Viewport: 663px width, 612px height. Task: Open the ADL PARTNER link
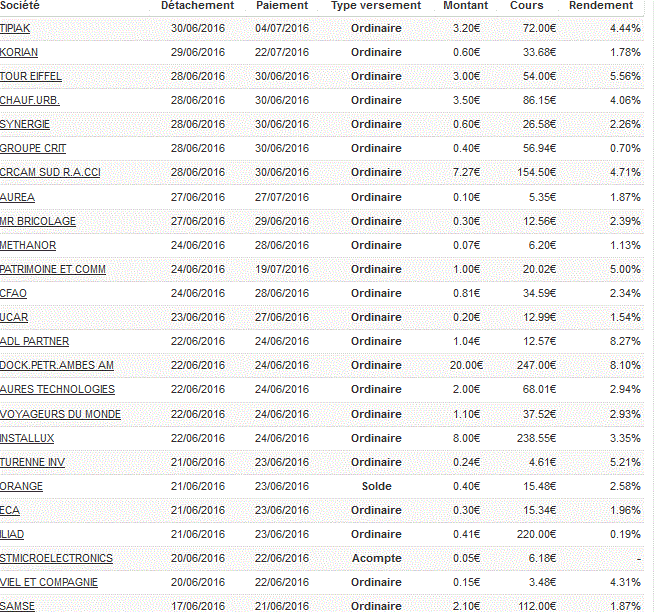coord(34,342)
